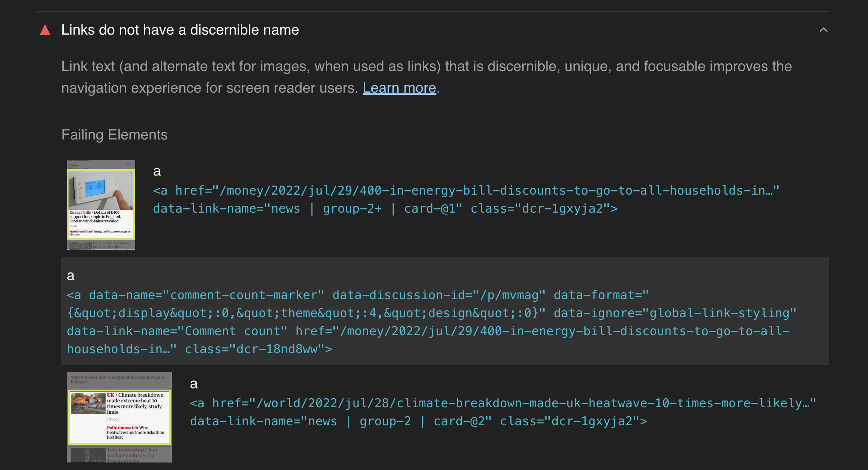The width and height of the screenshot is (868, 470).
Task: Click the red warning triangle icon
Action: [45, 31]
